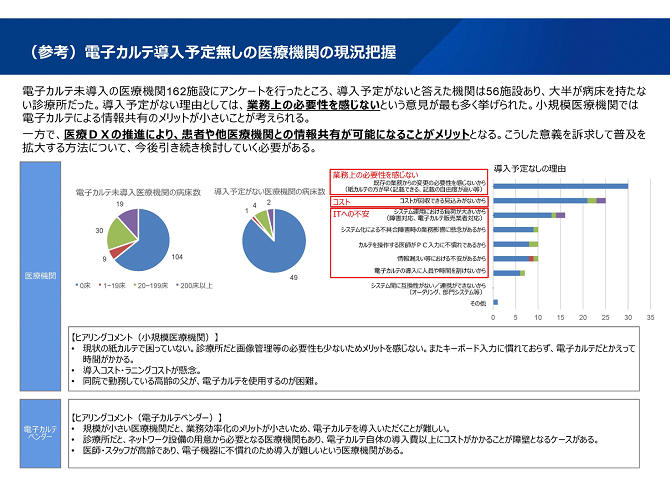Click bullet starting 医師・スタッフが高齢であり

(244, 450)
